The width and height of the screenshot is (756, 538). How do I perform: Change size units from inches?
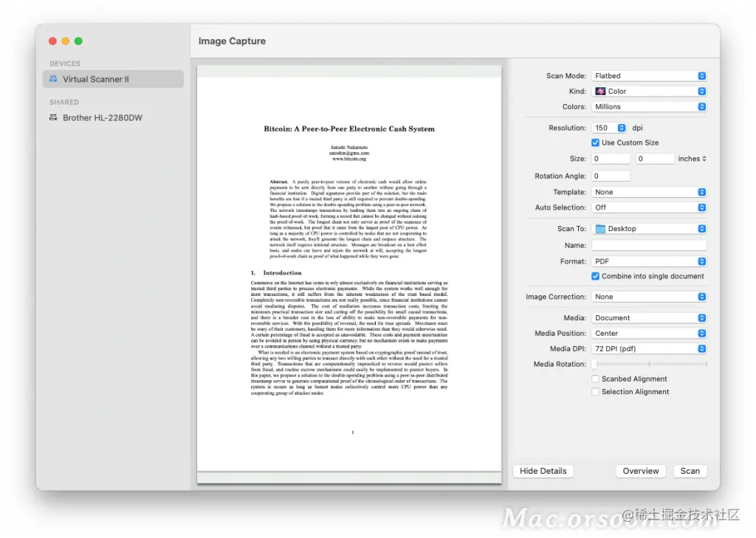pos(692,159)
